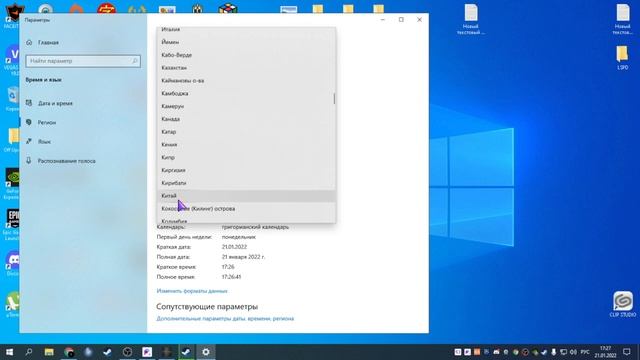This screenshot has height=360, width=640.
Task: Select the Epic Games Launcher desktop icon
Action: (12, 224)
